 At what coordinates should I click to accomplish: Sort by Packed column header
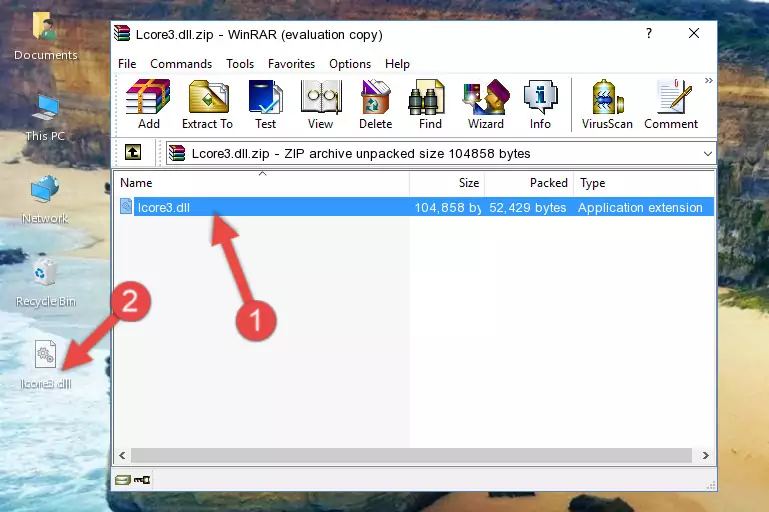pos(529,183)
